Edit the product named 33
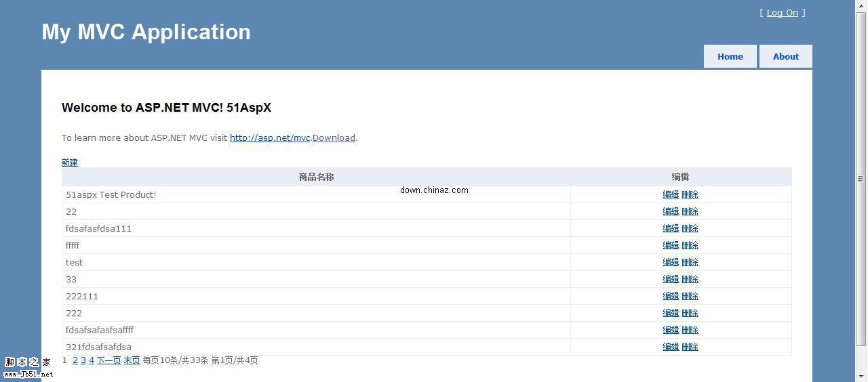 671,279
